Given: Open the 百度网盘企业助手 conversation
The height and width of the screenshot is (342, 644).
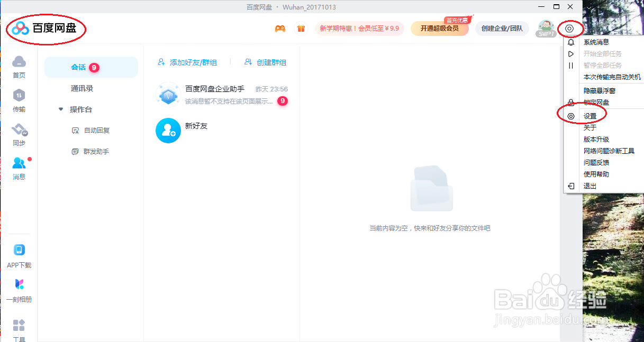Looking at the screenshot, I should click(x=222, y=95).
